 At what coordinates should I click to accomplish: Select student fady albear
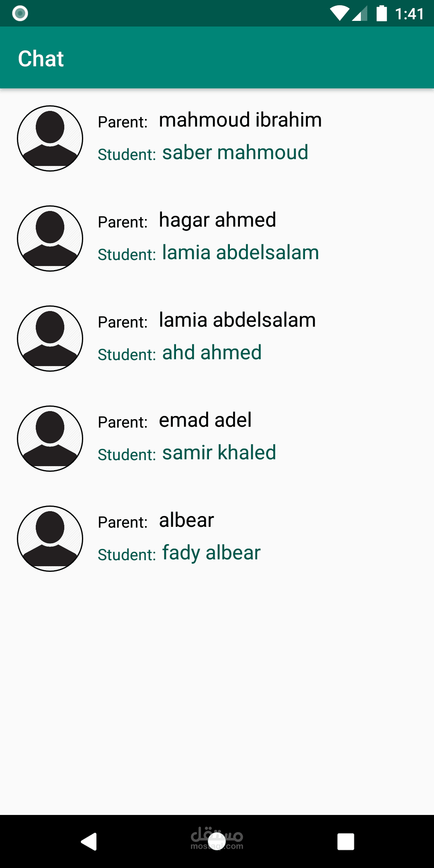click(x=211, y=553)
